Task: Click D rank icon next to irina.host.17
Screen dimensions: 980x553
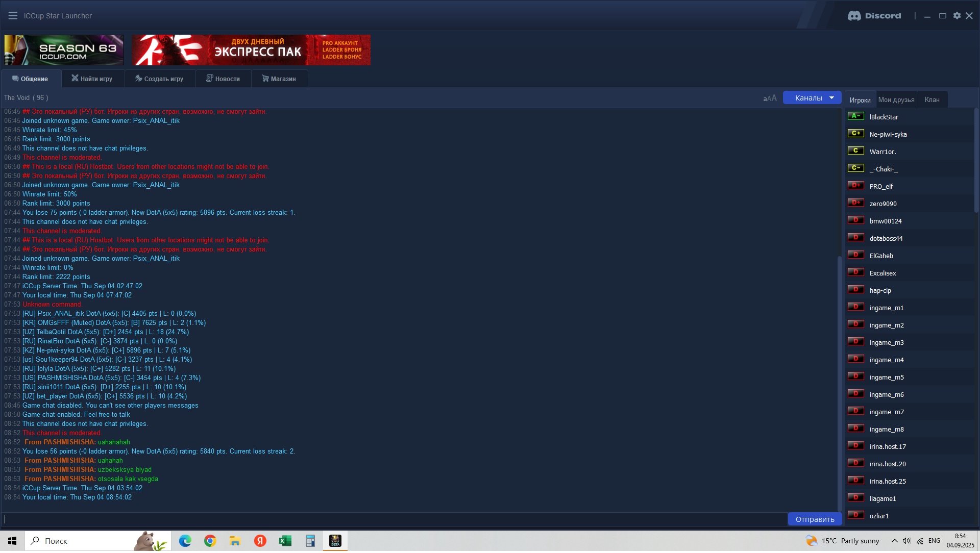Action: [x=856, y=446]
